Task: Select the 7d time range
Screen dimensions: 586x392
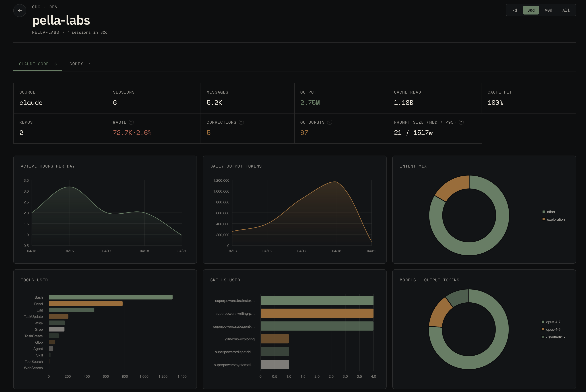Action: (x=515, y=10)
